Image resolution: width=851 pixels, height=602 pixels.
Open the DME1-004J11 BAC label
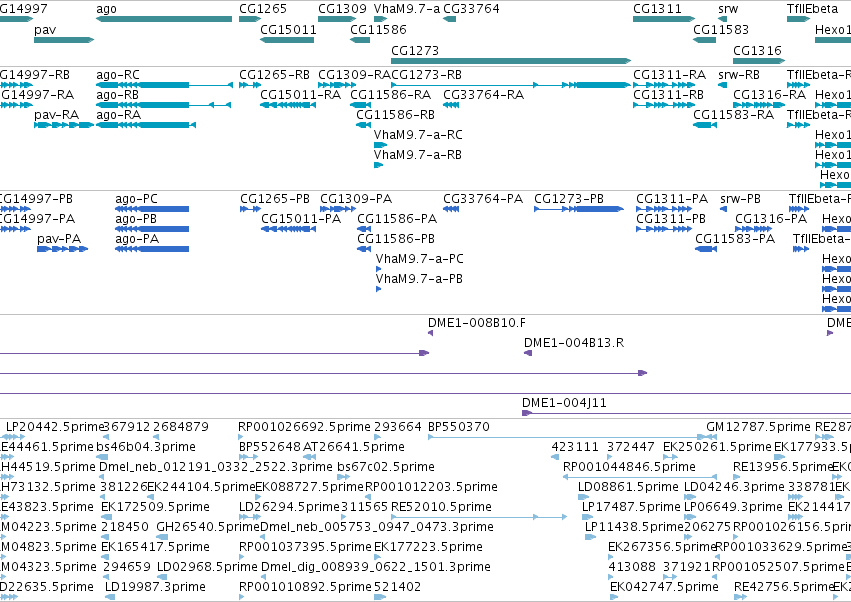point(564,403)
